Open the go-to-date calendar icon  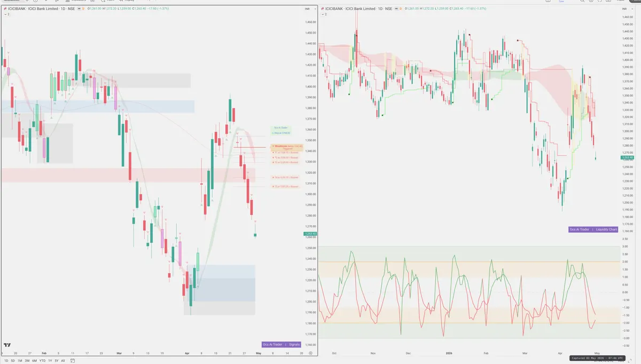point(72,361)
